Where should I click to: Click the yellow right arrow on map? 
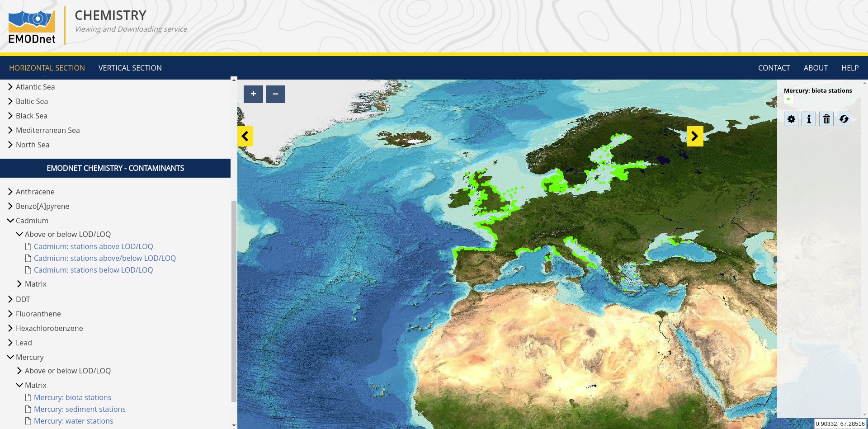pyautogui.click(x=695, y=136)
